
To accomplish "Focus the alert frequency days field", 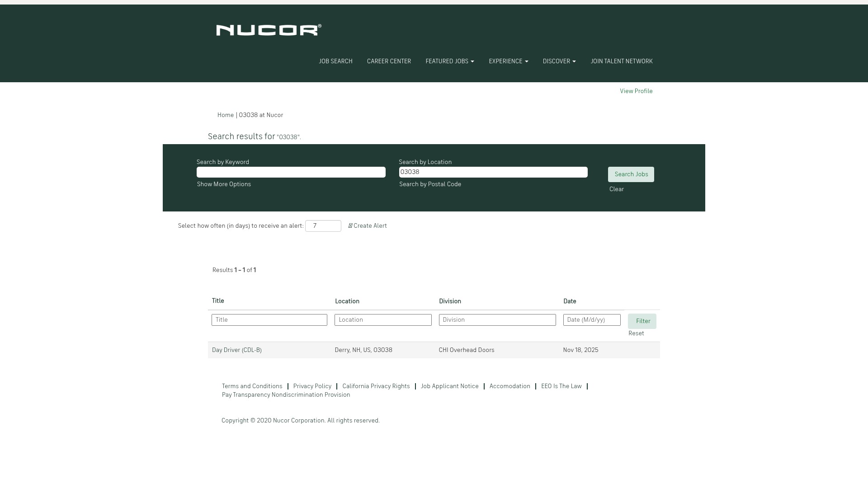I will [323, 226].
